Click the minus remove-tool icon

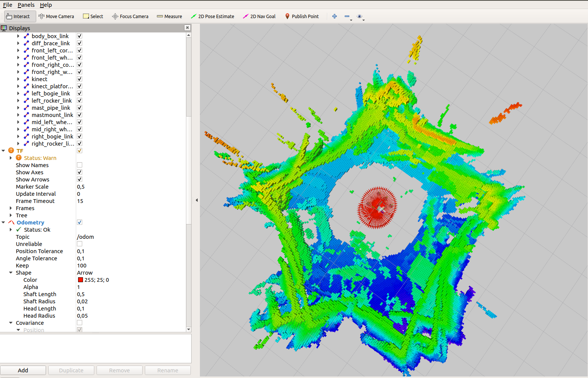click(x=347, y=16)
